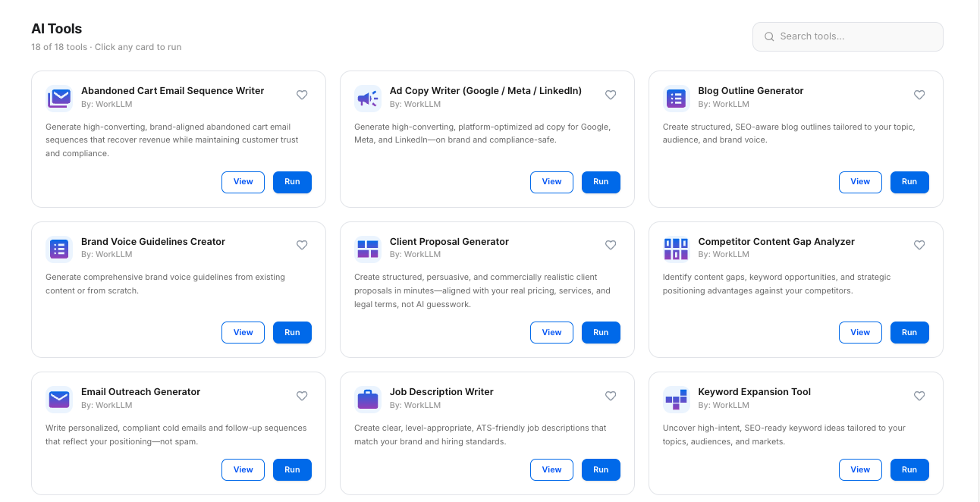Click the Ad Copy Writer megaphone icon

(x=368, y=98)
